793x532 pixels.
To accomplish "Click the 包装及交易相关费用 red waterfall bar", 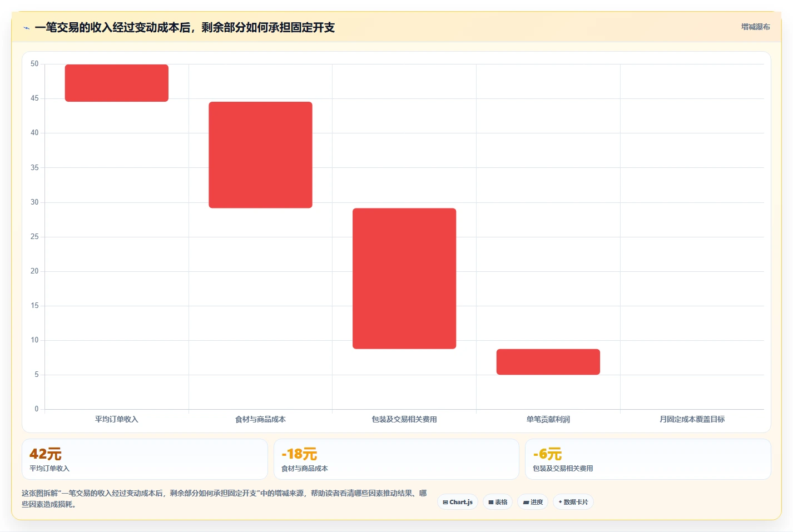I will point(404,279).
